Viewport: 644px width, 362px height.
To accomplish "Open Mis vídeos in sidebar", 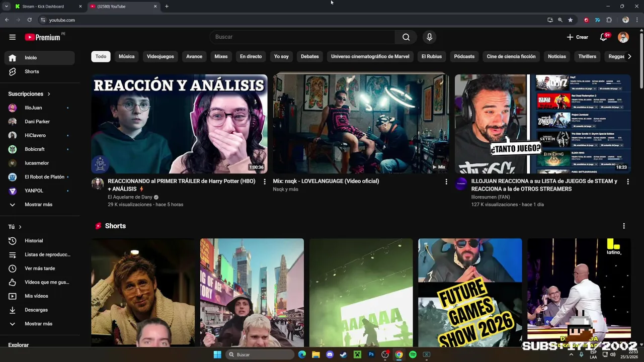I will tap(40, 296).
